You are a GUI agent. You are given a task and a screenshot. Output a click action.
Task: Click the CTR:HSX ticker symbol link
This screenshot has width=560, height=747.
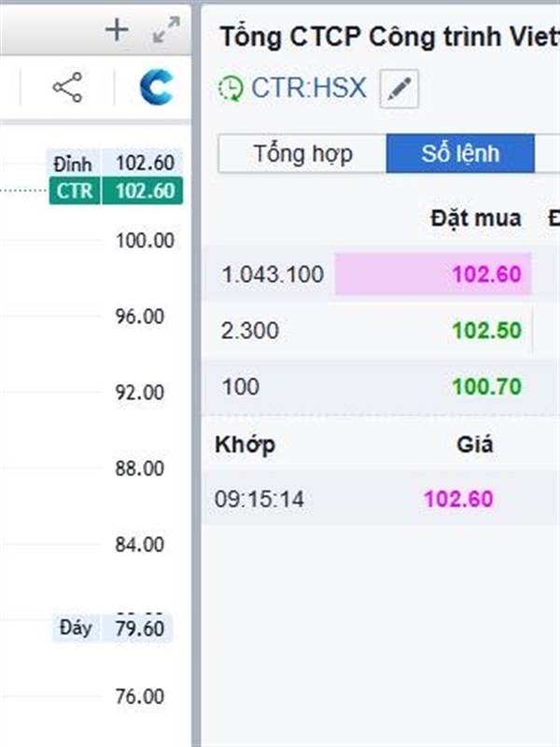click(x=309, y=89)
